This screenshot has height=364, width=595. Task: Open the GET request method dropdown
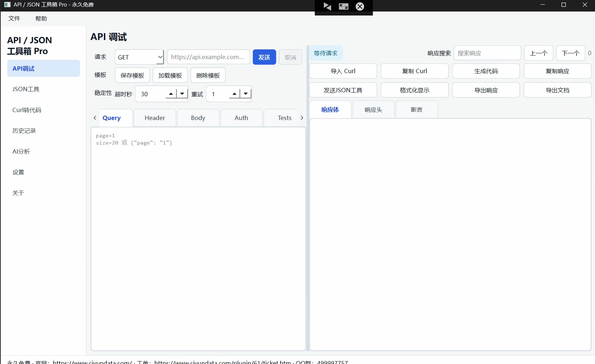139,57
